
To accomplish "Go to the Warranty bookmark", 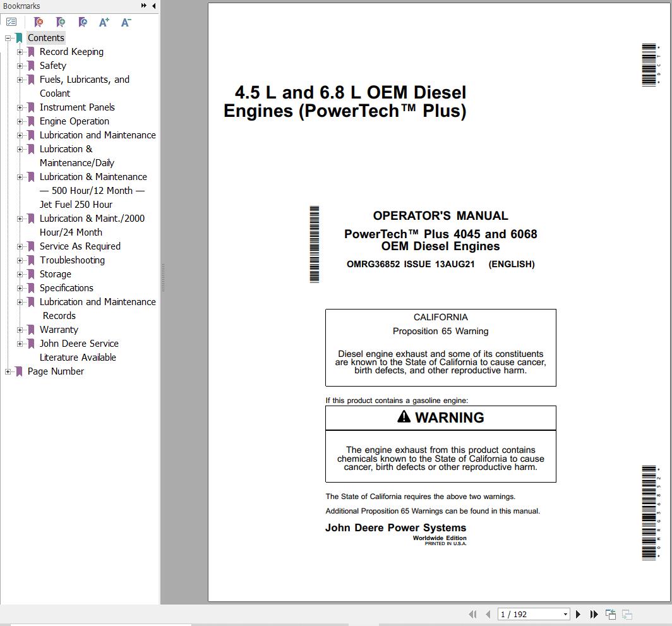I will point(59,330).
